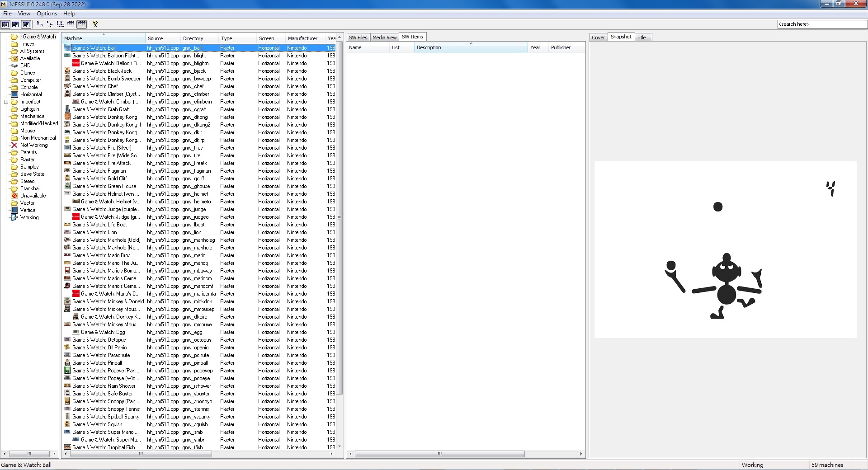The image size is (868, 470).
Task: Click the software list horizontal scrollbar thumb
Action: [439, 454]
